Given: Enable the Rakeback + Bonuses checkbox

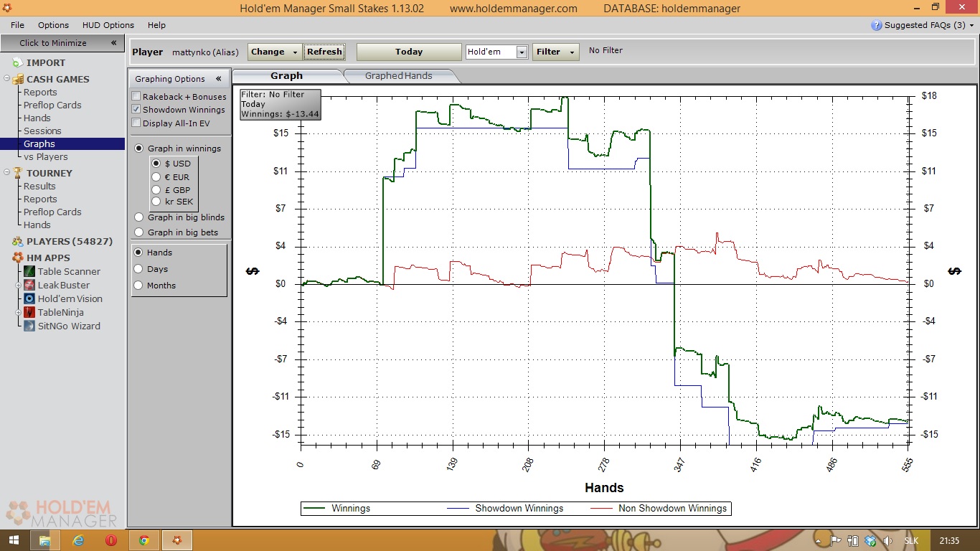Looking at the screenshot, I should click(x=136, y=97).
